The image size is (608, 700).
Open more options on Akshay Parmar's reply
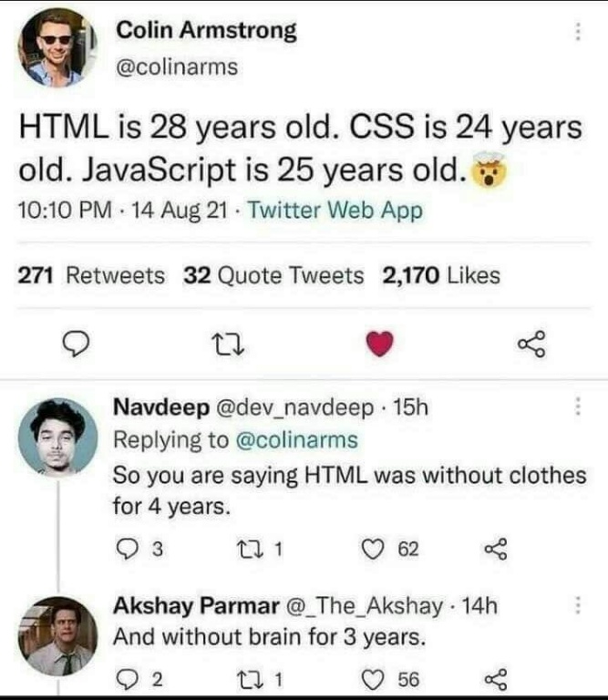pyautogui.click(x=578, y=605)
